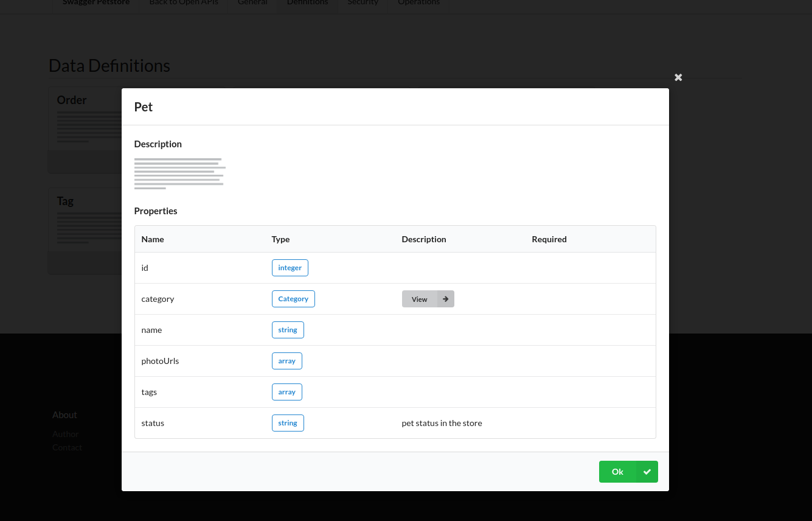This screenshot has width=812, height=521.
Task: Click the status property name
Action: (x=153, y=423)
